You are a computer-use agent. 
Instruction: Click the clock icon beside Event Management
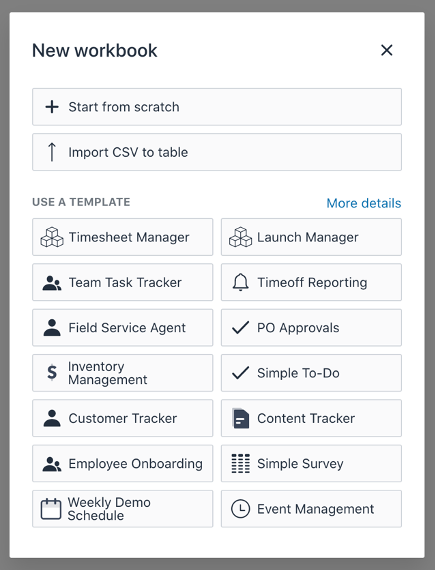pos(241,509)
